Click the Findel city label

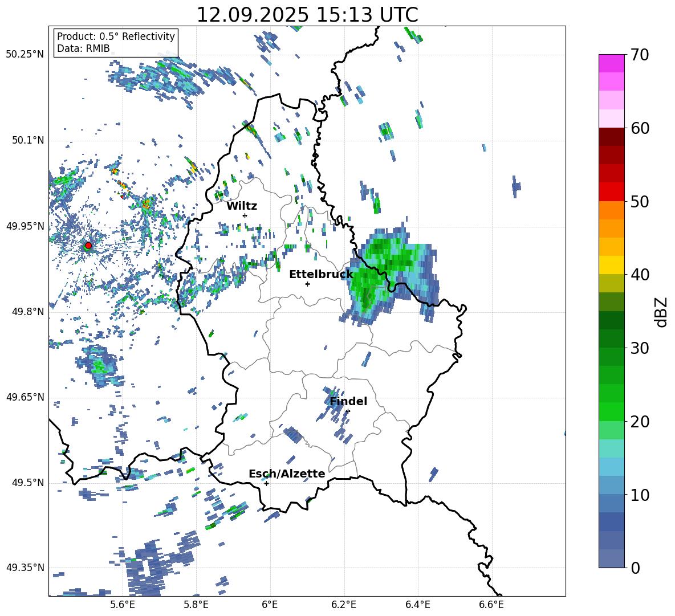(x=348, y=401)
